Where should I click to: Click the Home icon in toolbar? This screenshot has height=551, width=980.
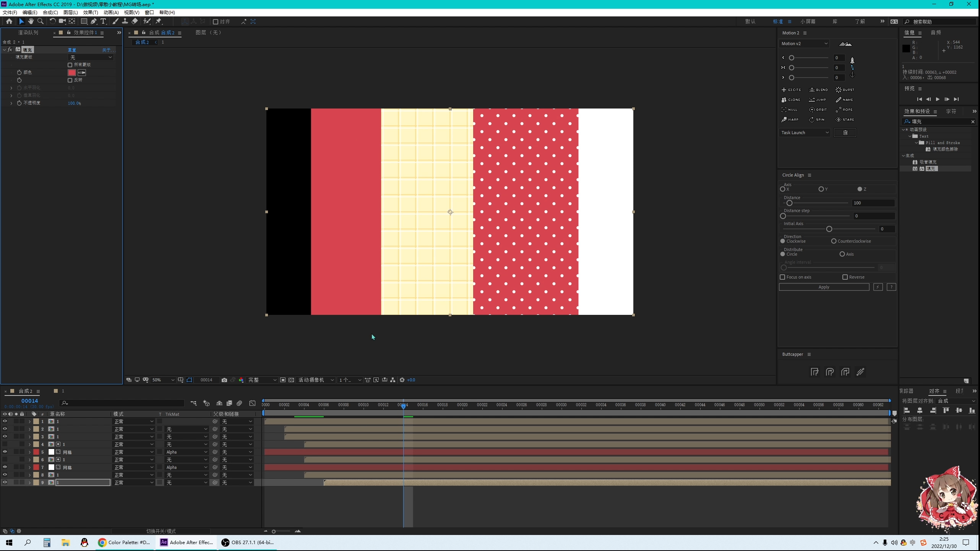(x=9, y=21)
